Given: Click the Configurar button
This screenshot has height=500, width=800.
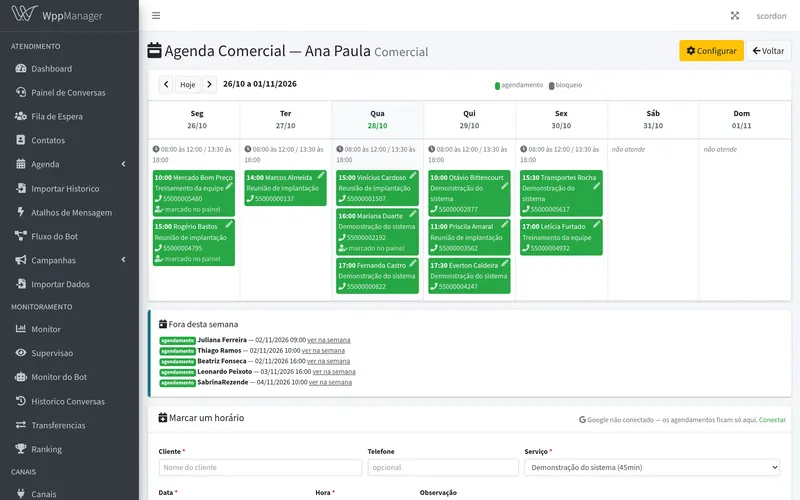Looking at the screenshot, I should (711, 51).
